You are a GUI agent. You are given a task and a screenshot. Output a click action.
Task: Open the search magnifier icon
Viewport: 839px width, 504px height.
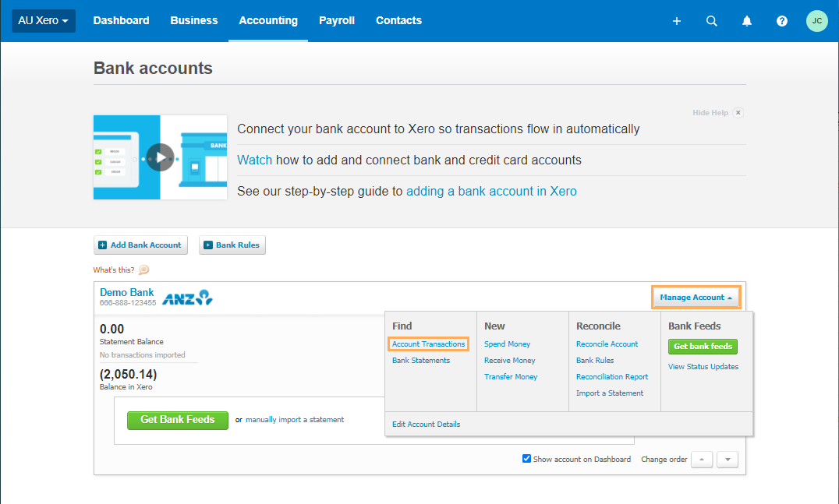[x=712, y=21]
